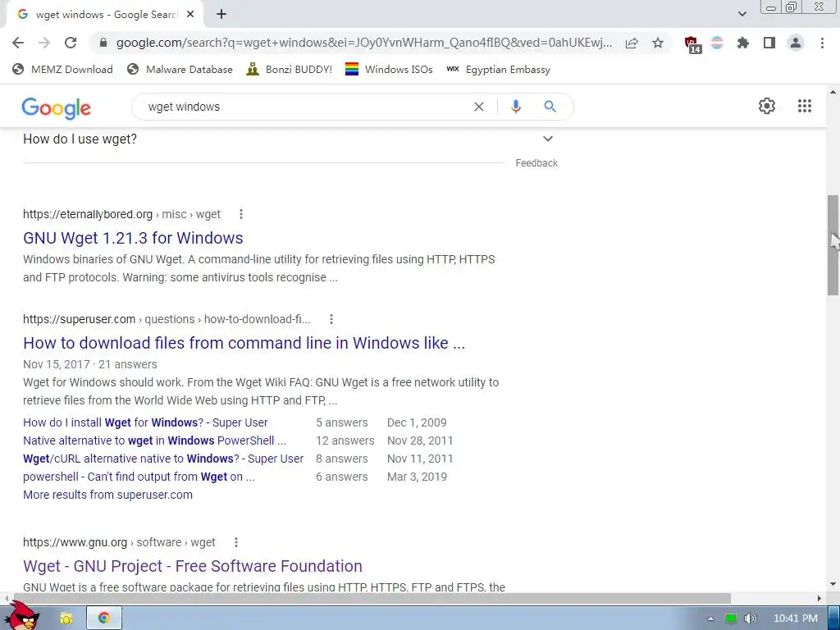840x630 pixels.
Task: Click the horizontal scrollbar right arrow
Action: [x=819, y=598]
